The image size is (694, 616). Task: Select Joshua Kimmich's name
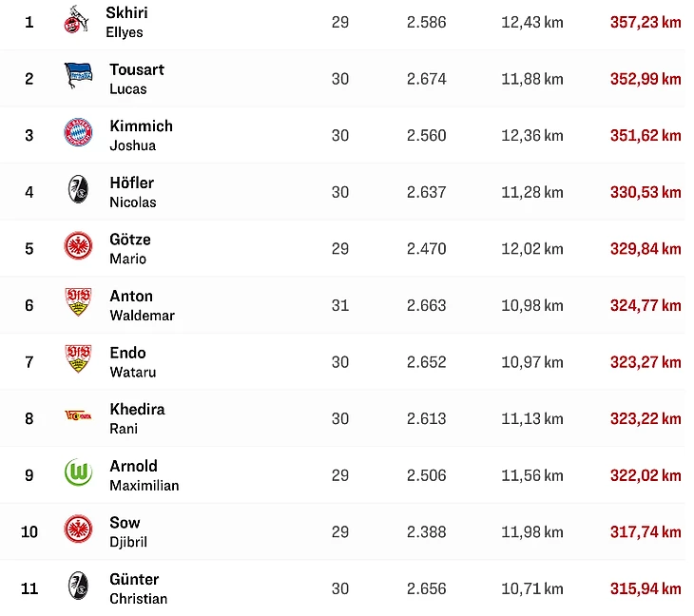[141, 134]
